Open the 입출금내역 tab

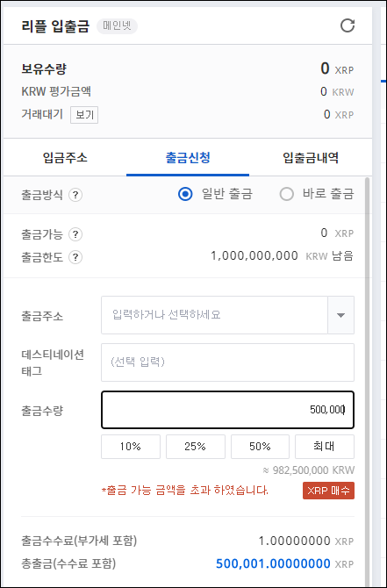point(311,157)
